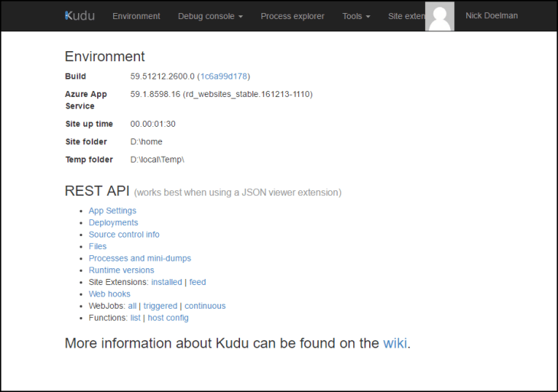The height and width of the screenshot is (392, 558).
Task: Open Process explorer page
Action: click(293, 16)
